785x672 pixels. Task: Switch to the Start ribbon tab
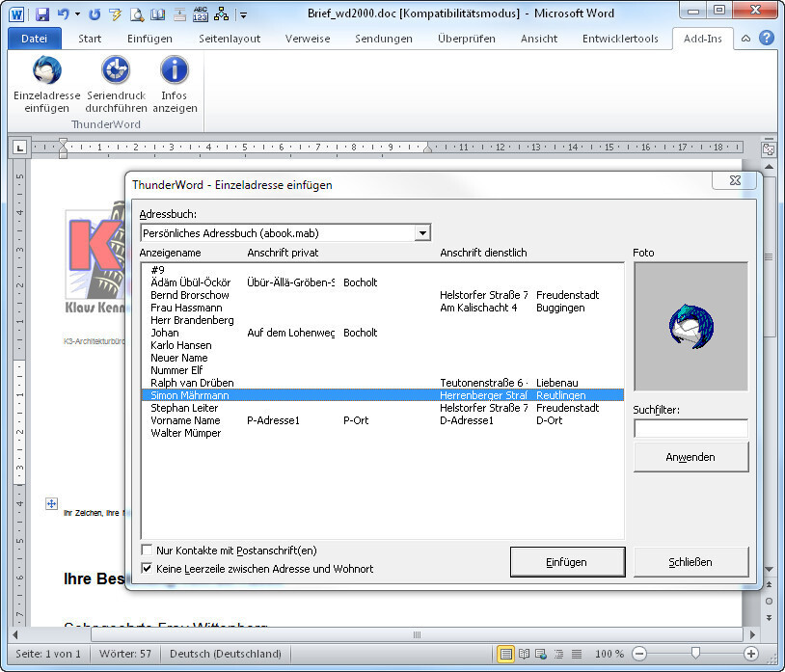tap(90, 39)
